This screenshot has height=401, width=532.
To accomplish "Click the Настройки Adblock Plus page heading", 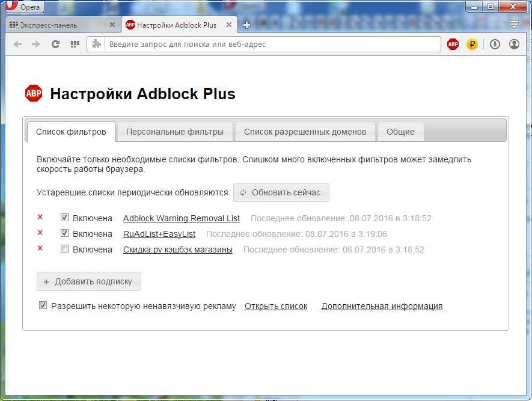I will click(143, 94).
